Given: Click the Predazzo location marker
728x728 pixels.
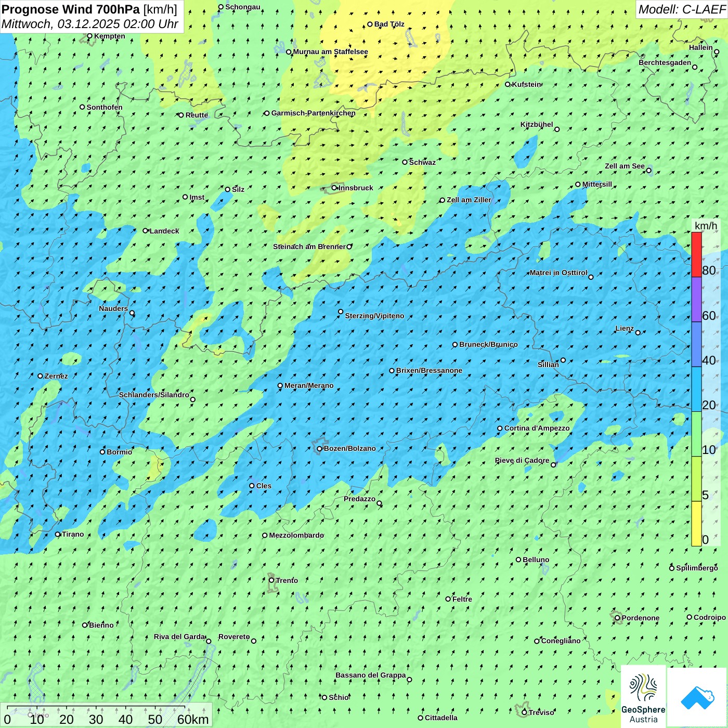Looking at the screenshot, I should click(x=380, y=503).
